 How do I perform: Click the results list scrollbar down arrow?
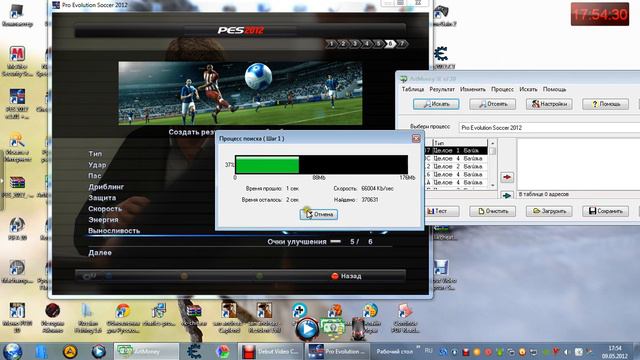pyautogui.click(x=493, y=185)
